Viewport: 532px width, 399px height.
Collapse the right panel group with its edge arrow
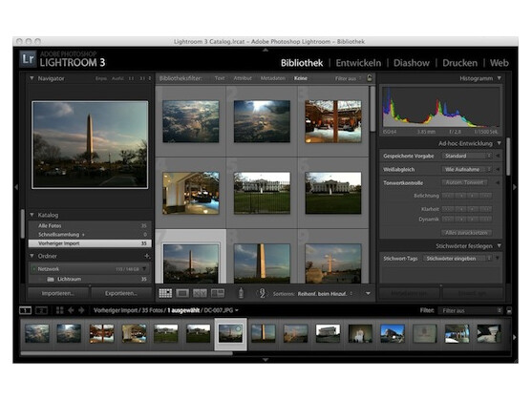(515, 187)
